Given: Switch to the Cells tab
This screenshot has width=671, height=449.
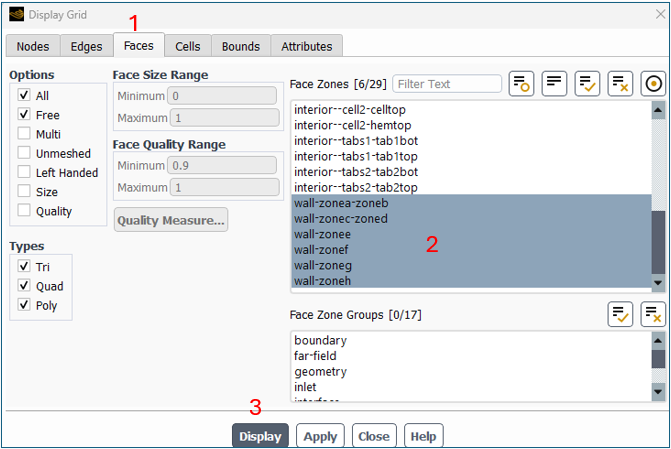Looking at the screenshot, I should coord(187,46).
